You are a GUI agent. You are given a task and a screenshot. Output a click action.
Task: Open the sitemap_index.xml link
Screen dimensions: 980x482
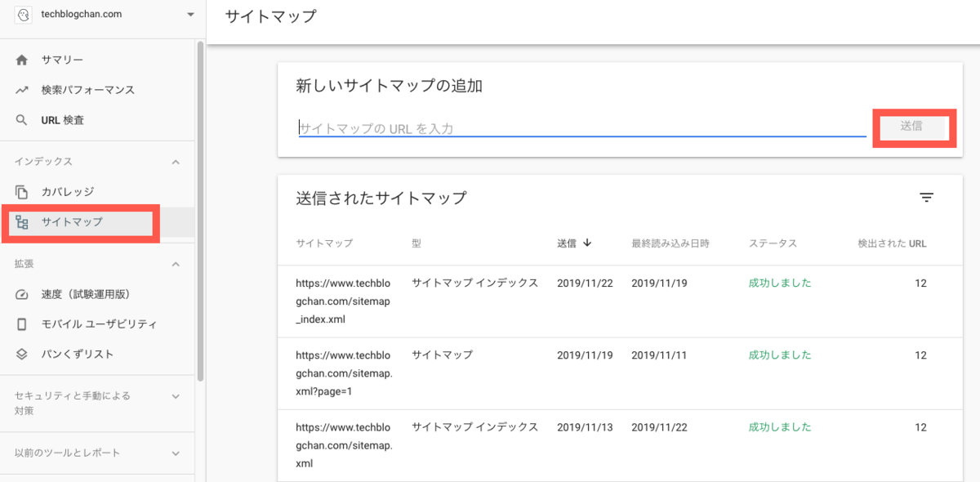343,301
